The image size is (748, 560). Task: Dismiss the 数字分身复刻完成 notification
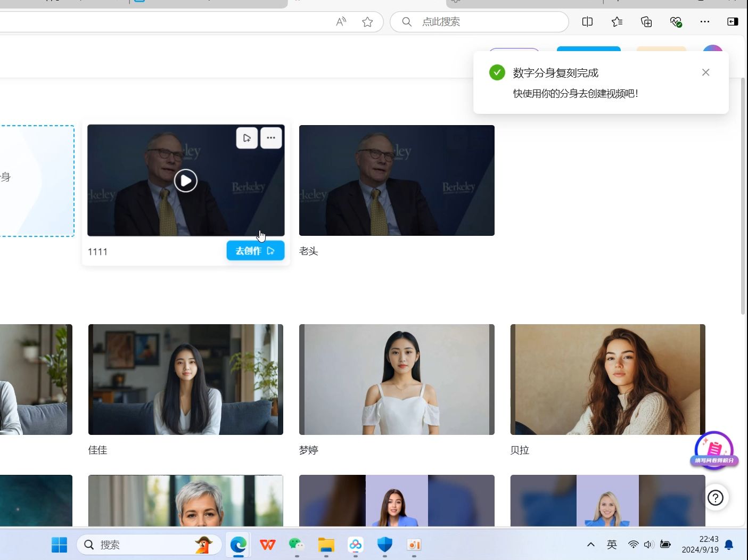coord(706,72)
